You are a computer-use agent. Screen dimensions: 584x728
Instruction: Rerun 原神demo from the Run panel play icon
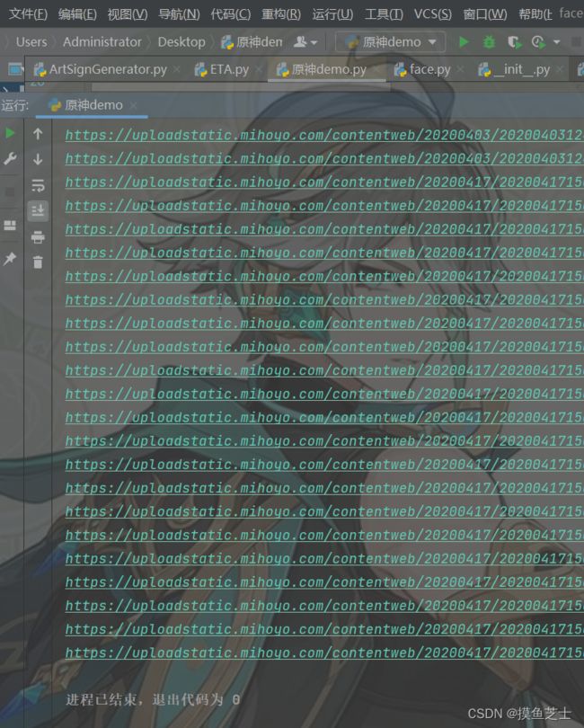[x=10, y=133]
